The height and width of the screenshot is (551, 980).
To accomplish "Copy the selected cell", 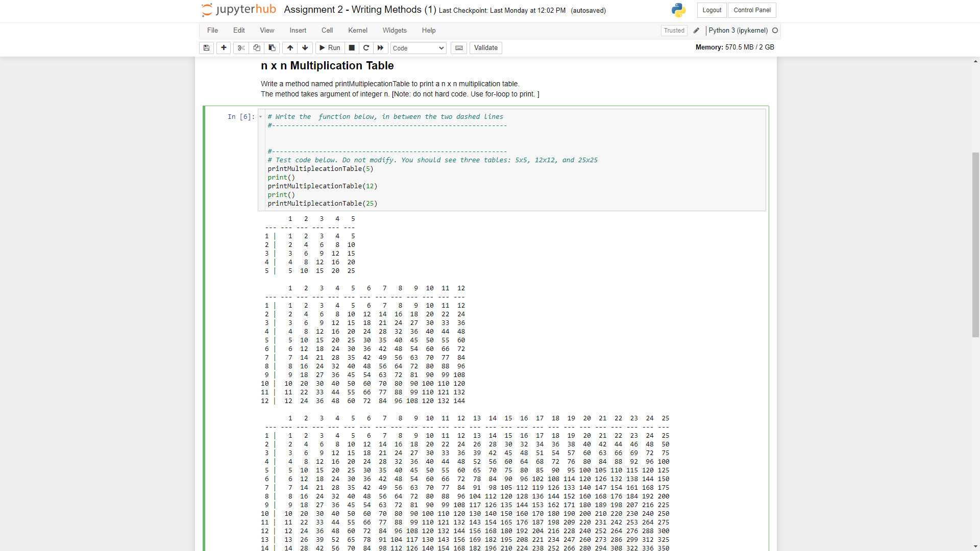I will pyautogui.click(x=256, y=47).
